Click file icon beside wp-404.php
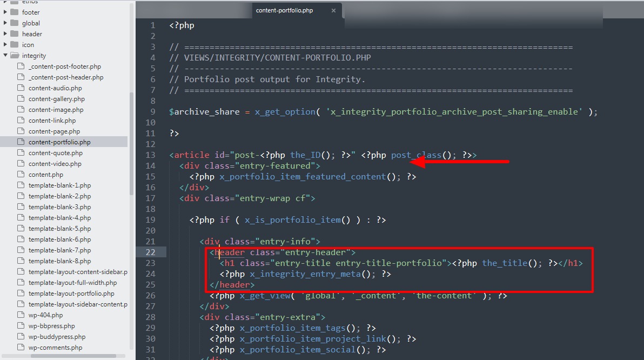The image size is (644, 360). pyautogui.click(x=21, y=315)
